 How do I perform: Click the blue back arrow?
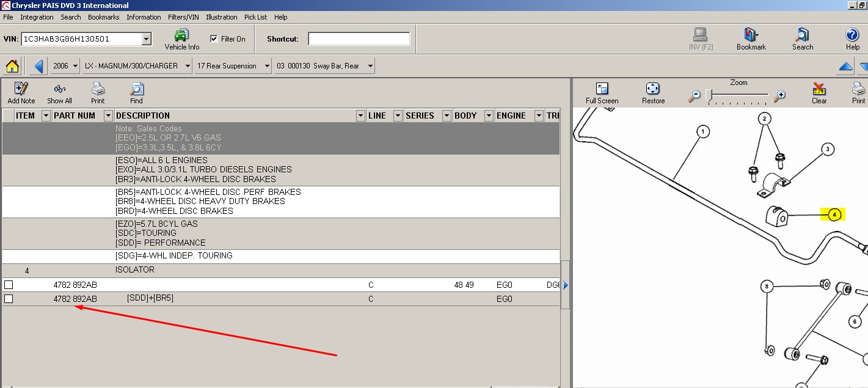[x=39, y=66]
